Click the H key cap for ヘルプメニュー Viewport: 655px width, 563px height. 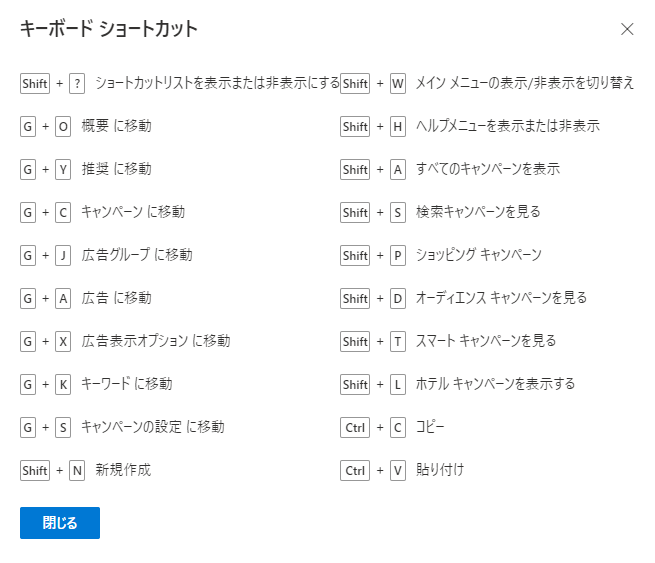397,126
